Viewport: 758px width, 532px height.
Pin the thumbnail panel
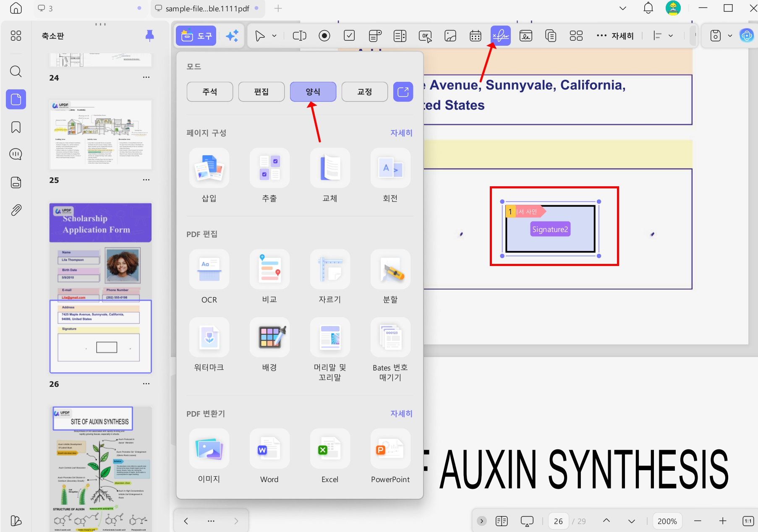click(x=149, y=36)
